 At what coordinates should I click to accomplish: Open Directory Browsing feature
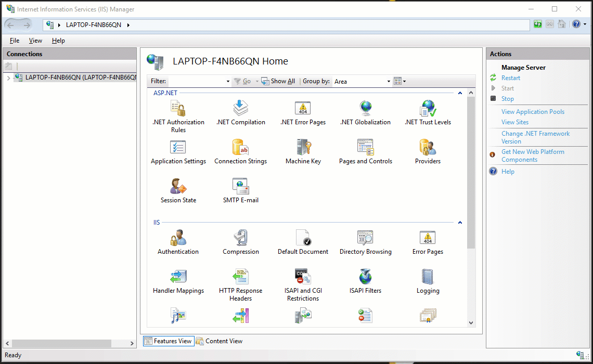point(365,242)
